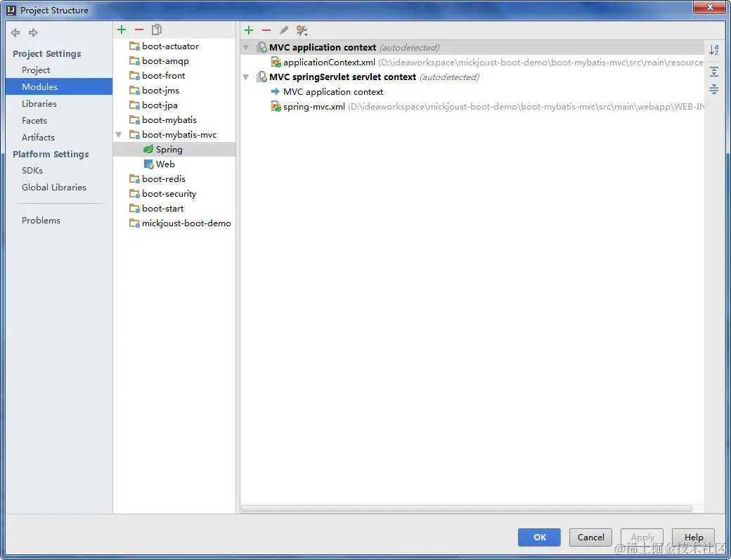Click spring-mvc.xml file icon

tap(276, 108)
